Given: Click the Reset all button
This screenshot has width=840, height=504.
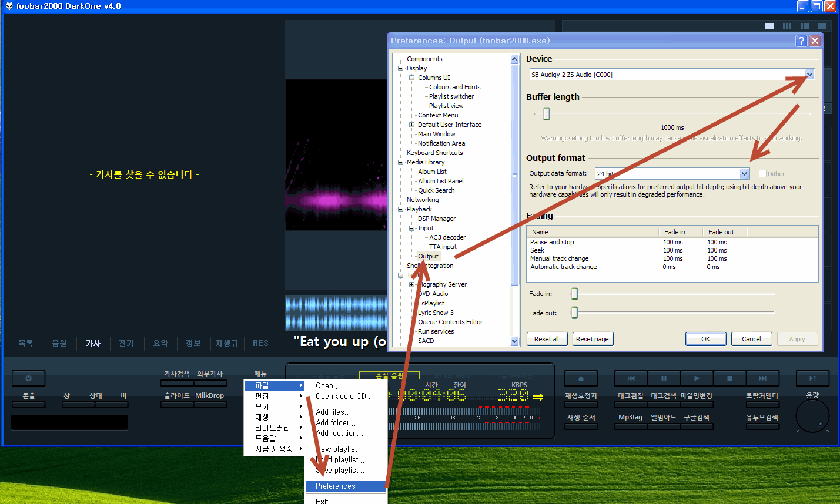Looking at the screenshot, I should pos(547,339).
